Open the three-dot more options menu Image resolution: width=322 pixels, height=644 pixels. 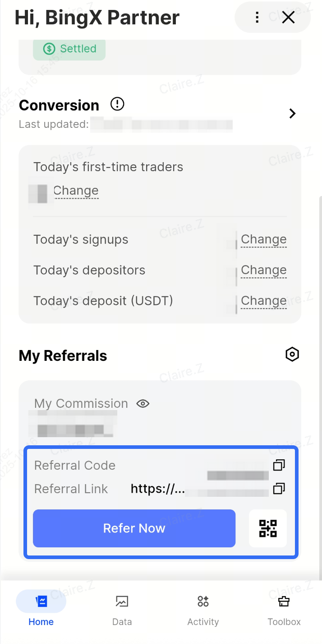tap(257, 18)
